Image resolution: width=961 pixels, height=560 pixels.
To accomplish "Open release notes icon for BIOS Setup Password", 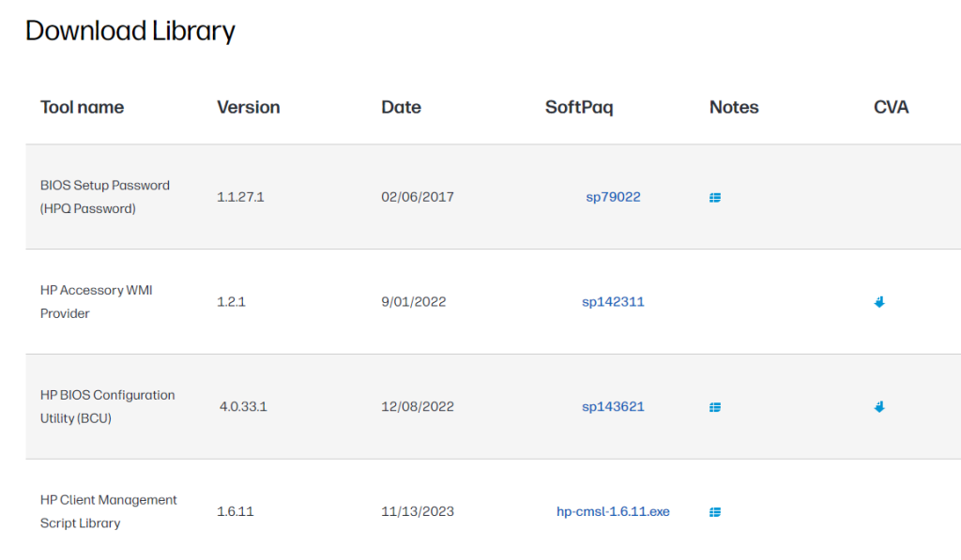I will [x=714, y=197].
